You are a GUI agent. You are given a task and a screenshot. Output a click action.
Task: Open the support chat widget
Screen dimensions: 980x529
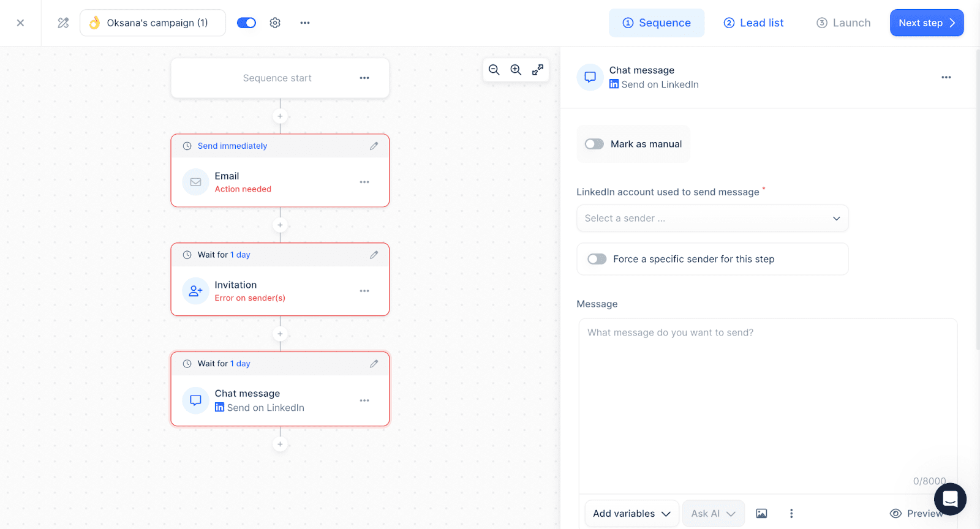click(949, 499)
